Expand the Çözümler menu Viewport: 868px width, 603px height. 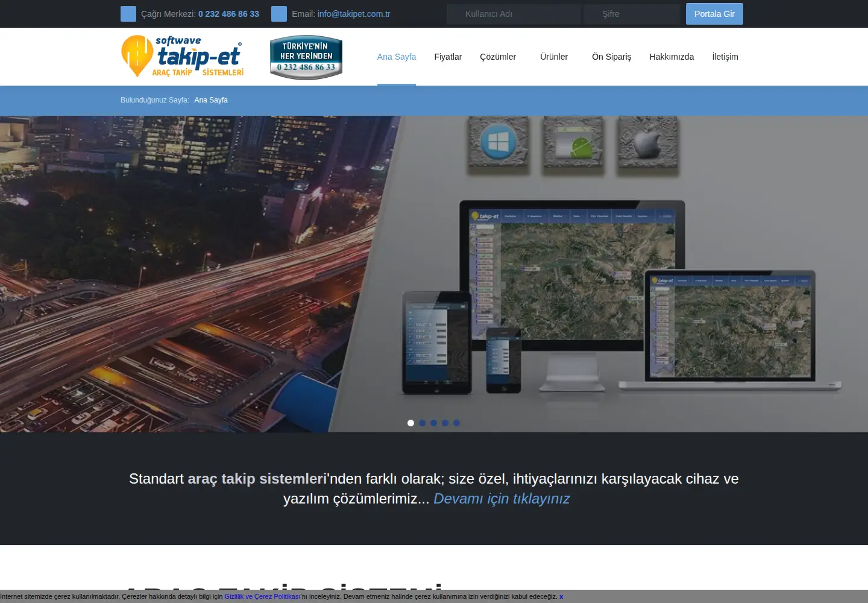point(498,57)
